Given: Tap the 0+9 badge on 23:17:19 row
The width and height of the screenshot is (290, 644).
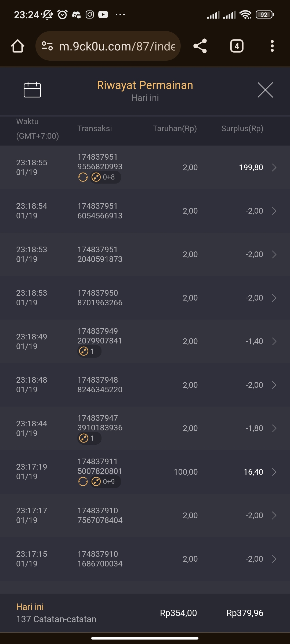Looking at the screenshot, I should point(105,482).
